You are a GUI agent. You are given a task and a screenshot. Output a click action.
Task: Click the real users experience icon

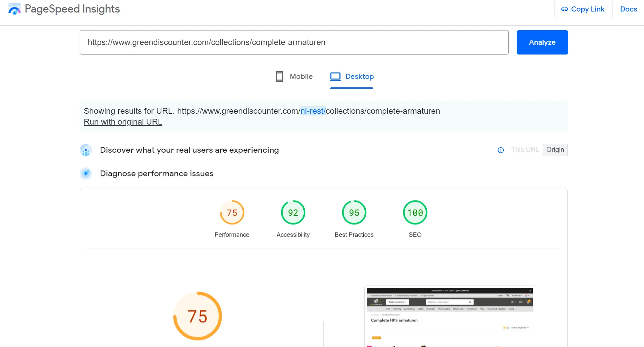(86, 150)
